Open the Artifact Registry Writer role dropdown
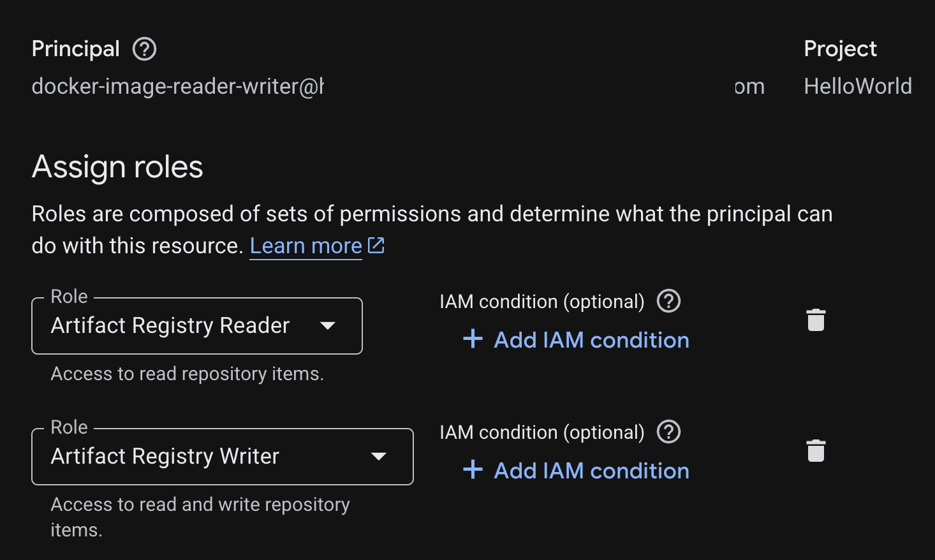 pyautogui.click(x=222, y=456)
